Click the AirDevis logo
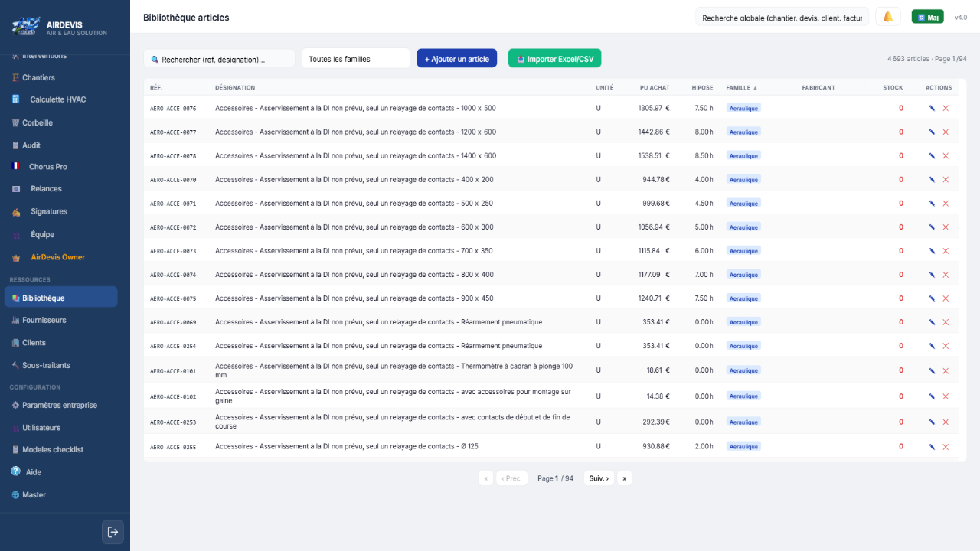980x551 pixels. [24, 28]
